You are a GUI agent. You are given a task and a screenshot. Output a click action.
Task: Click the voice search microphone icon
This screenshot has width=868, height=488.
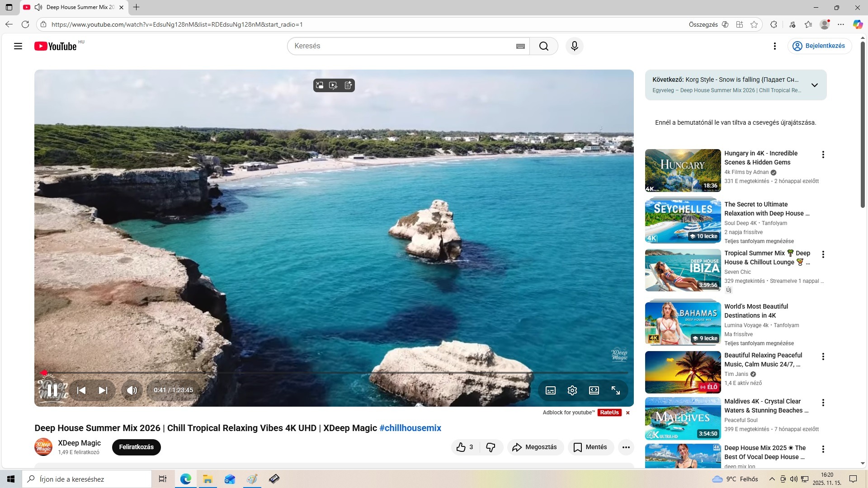coord(575,46)
